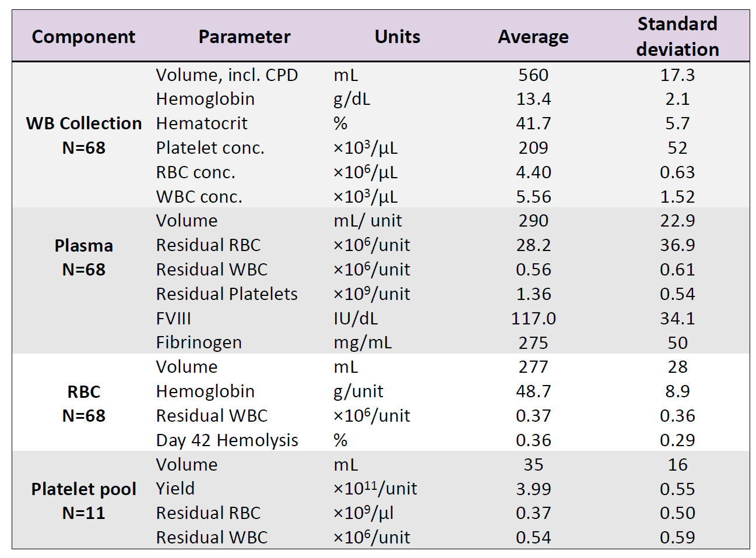Click the Platelet conc. parameter cell
Image resolution: width=756 pixels, height=558 pixels.
point(210,148)
